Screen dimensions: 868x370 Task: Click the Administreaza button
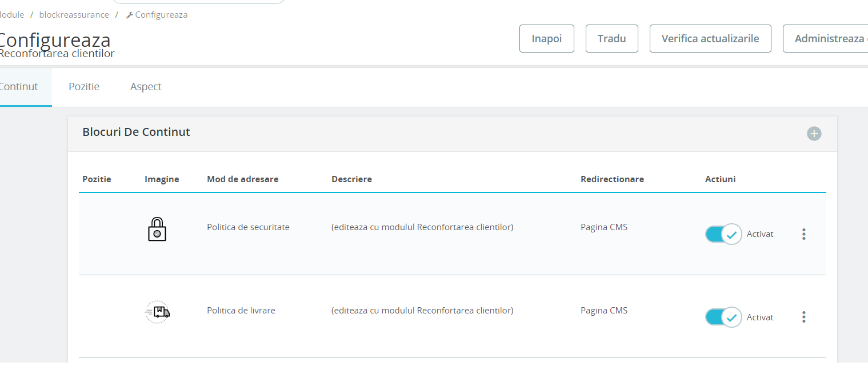[x=827, y=39]
